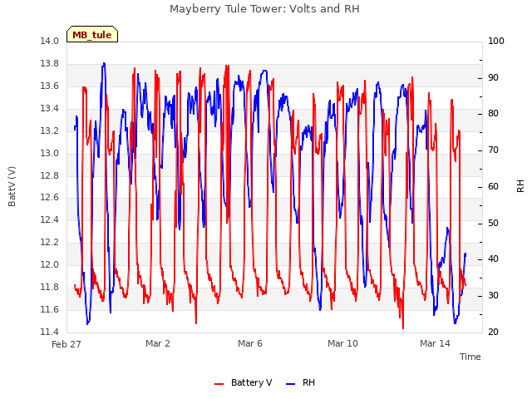Click the MB_tule annotation label

[92, 35]
